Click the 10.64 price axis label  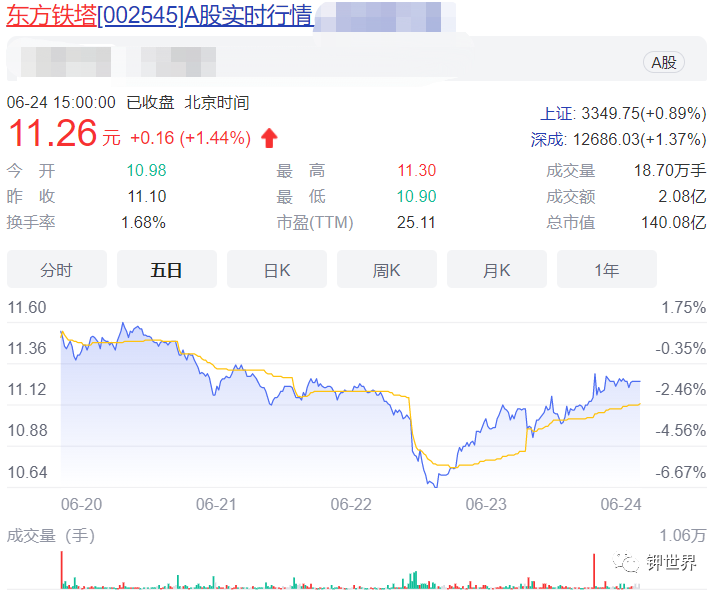(28, 472)
